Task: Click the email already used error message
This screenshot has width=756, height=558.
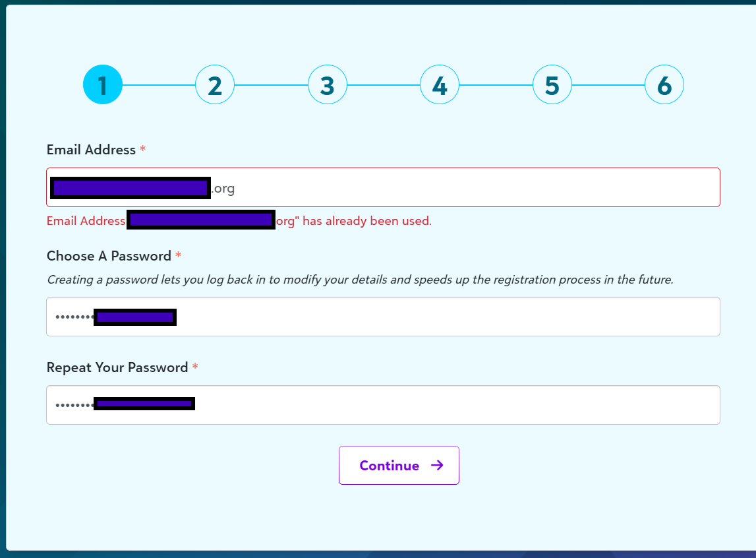Action: tap(237, 220)
